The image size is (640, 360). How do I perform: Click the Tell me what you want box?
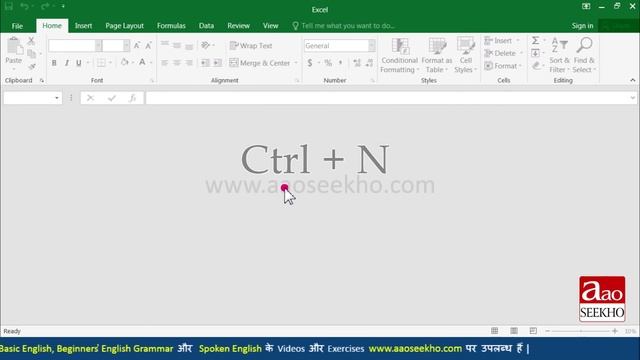coord(344,26)
